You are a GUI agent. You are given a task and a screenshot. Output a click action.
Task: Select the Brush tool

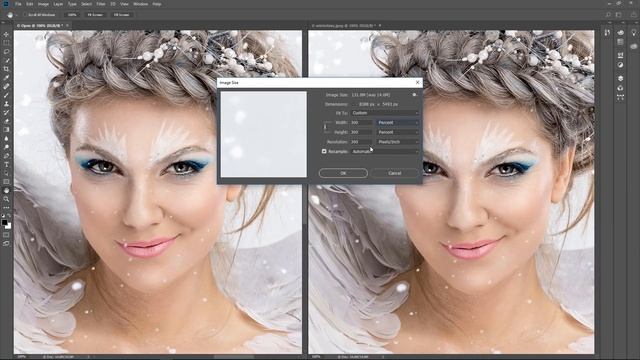point(6,95)
